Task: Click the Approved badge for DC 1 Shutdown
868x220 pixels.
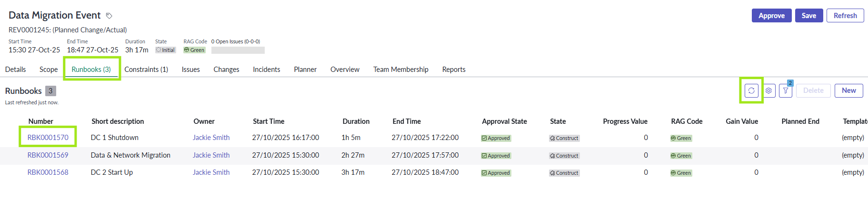Action: coord(496,138)
